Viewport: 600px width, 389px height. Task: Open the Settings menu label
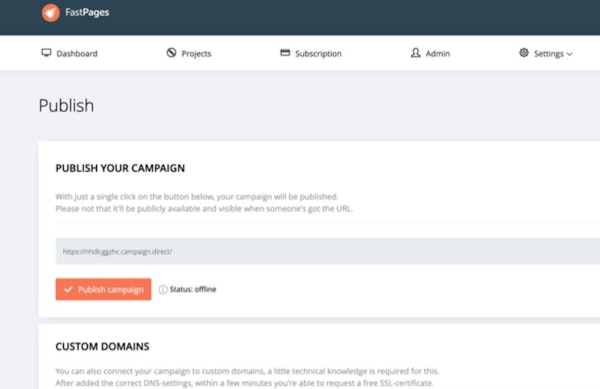click(x=549, y=54)
